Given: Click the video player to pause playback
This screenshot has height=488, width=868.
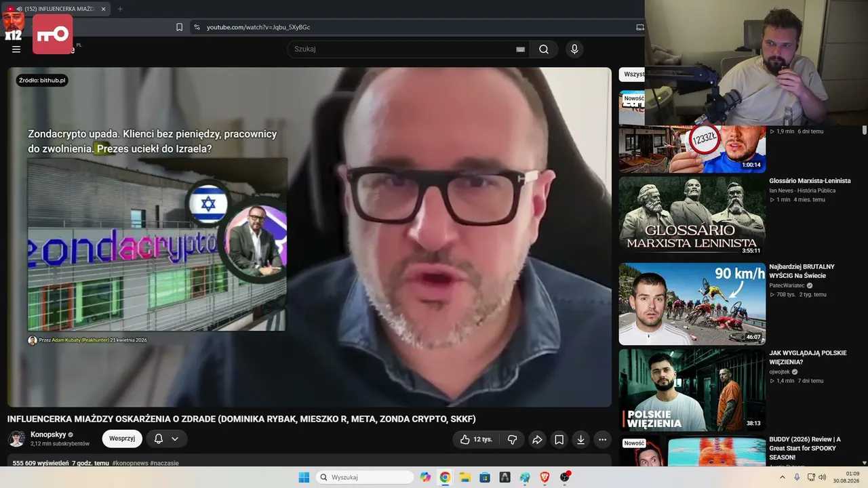Looking at the screenshot, I should [x=309, y=237].
